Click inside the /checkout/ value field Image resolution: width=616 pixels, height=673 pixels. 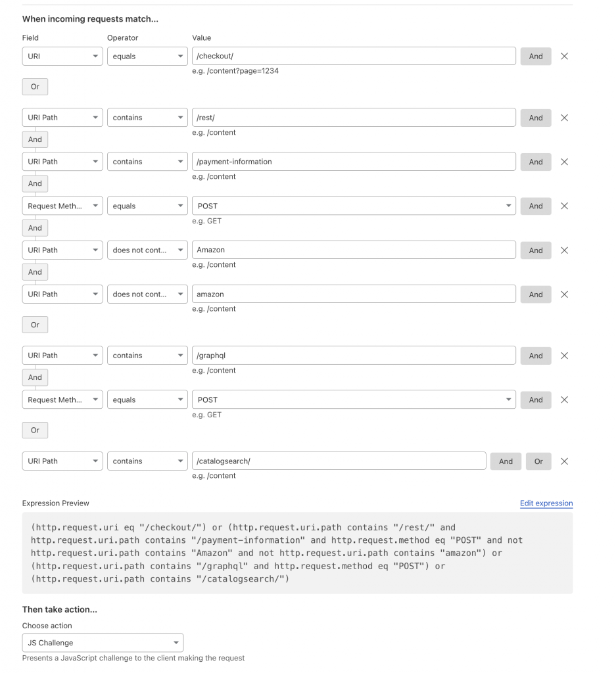(355, 56)
